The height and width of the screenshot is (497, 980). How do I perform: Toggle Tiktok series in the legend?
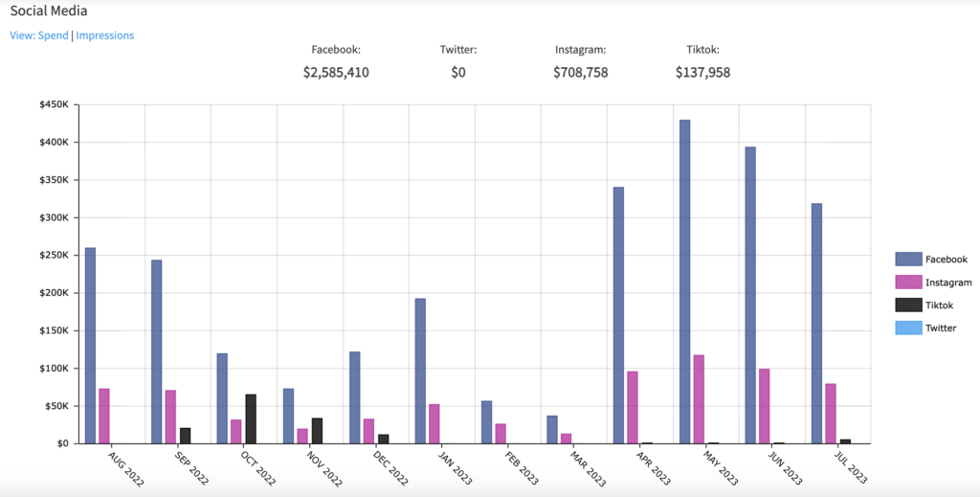click(x=908, y=305)
